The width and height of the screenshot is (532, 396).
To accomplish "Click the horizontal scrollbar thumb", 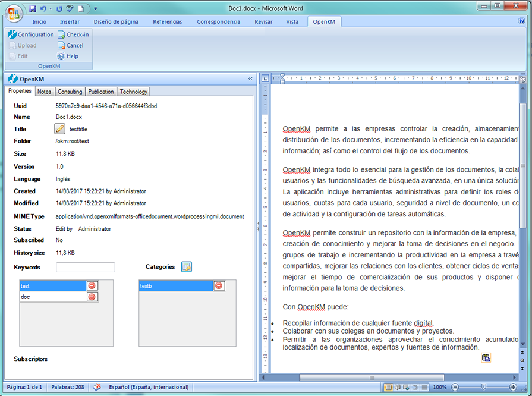I will click(x=372, y=378).
